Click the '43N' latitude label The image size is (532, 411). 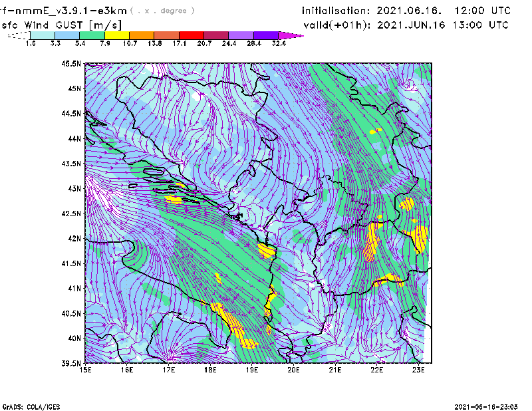[x=74, y=188]
